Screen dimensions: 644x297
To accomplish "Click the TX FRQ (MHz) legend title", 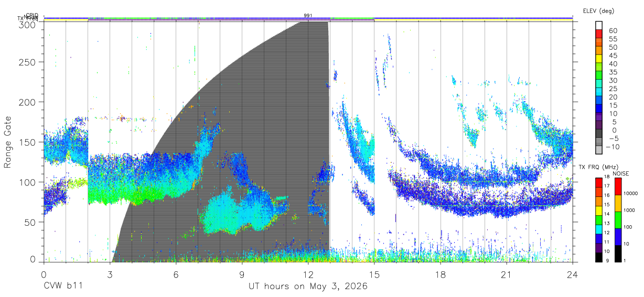I will click(598, 167).
